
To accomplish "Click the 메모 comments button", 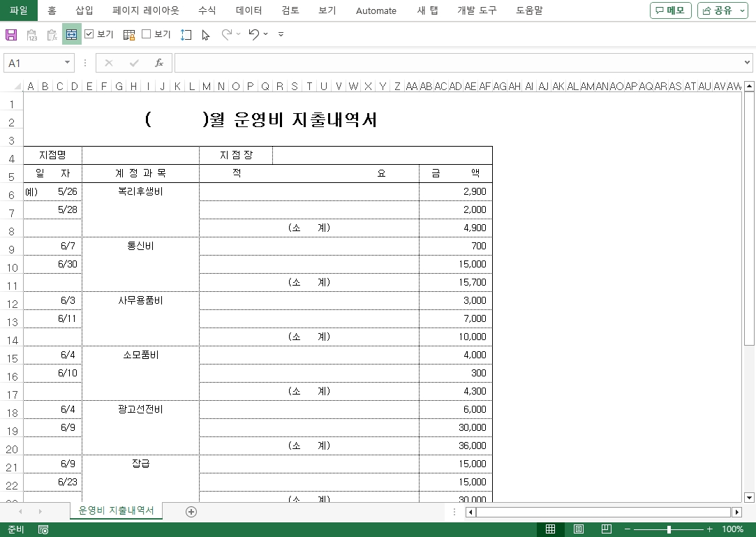I will [671, 10].
